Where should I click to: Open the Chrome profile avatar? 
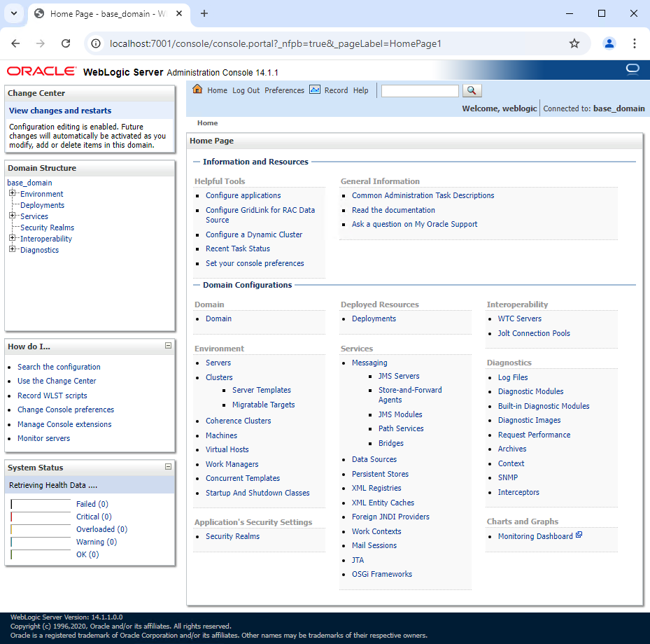[609, 43]
